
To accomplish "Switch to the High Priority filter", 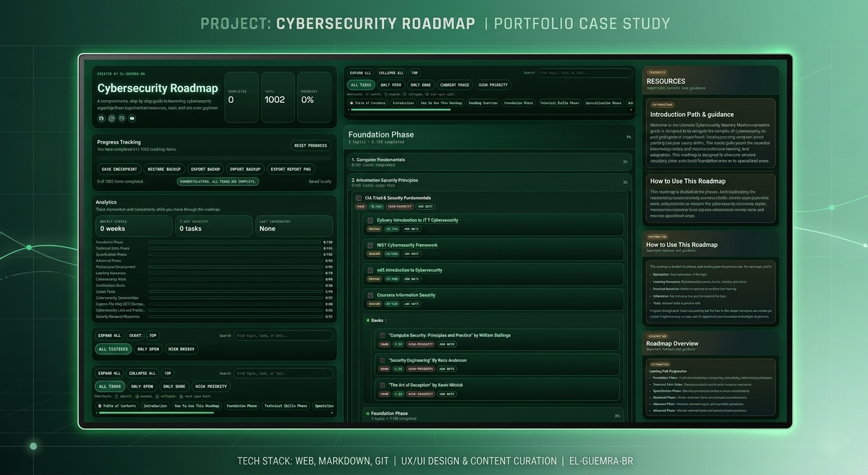I will pos(493,85).
